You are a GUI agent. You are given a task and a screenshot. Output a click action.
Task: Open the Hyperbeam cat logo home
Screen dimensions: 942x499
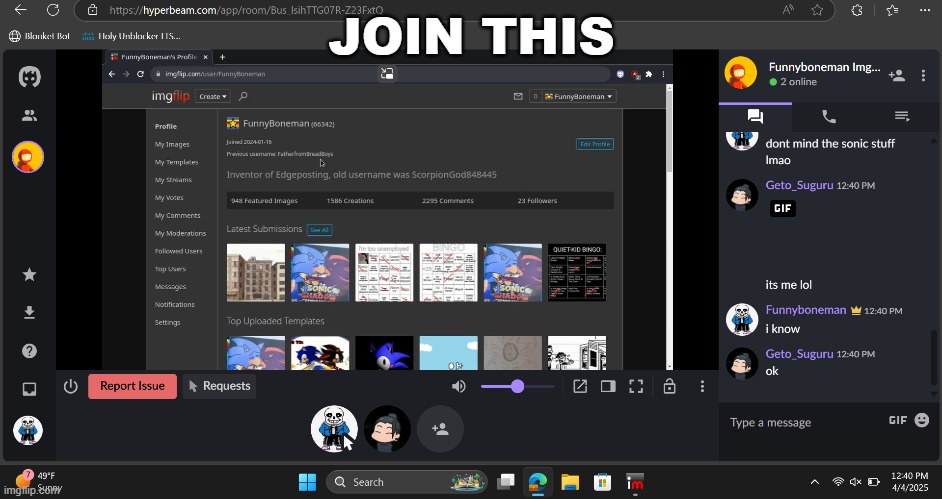[29, 77]
